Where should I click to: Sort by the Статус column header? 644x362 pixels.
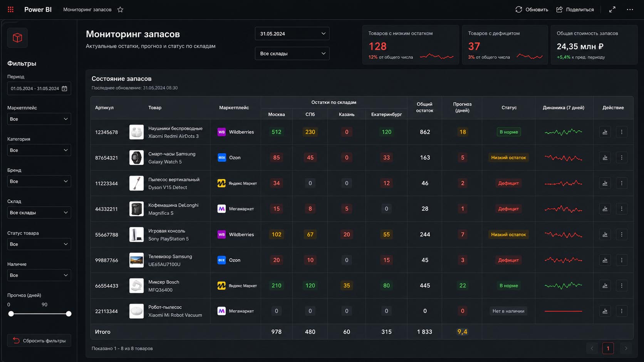[509, 108]
